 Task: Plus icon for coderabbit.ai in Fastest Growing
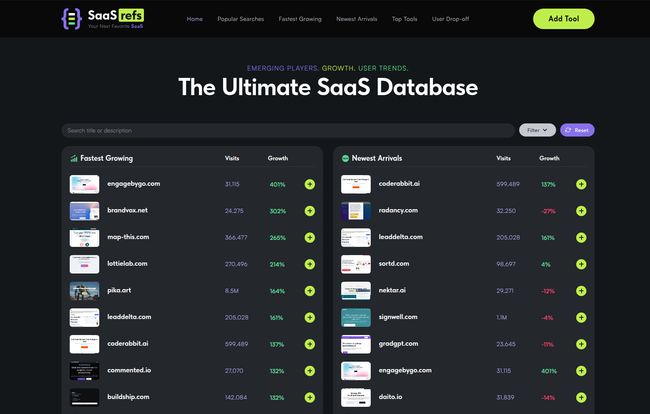click(310, 344)
